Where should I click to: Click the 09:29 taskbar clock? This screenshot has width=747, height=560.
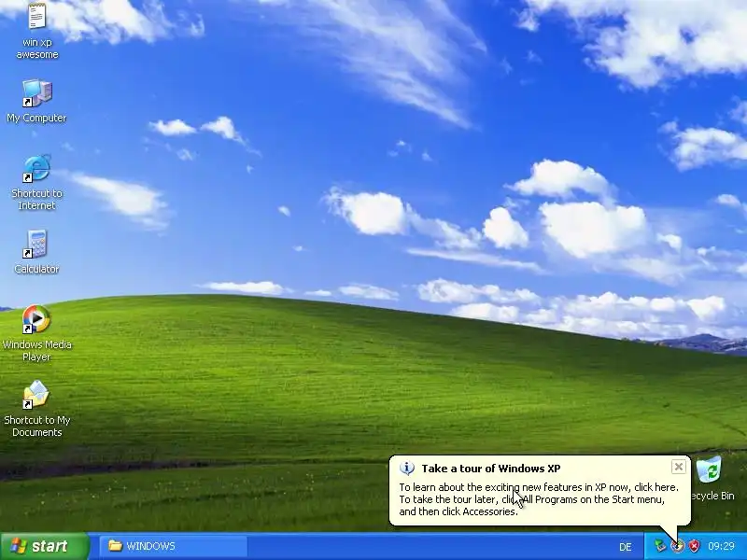(x=721, y=546)
